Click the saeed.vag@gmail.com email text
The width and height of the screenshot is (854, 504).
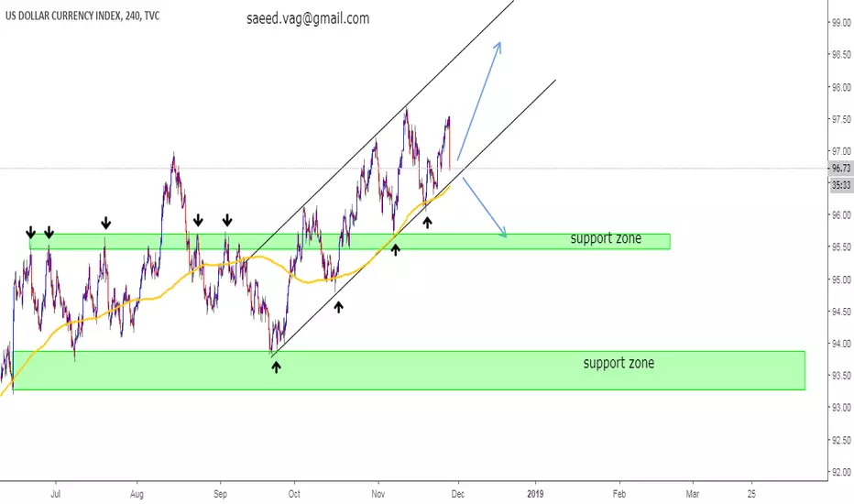308,18
